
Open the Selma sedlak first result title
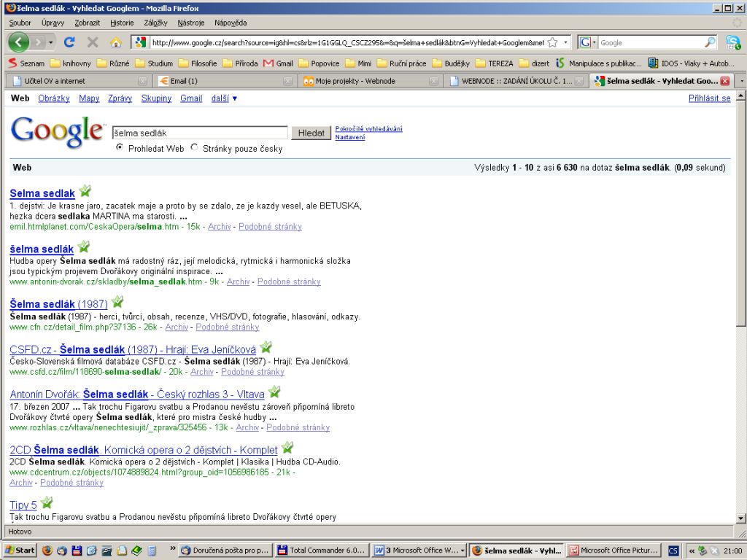(x=42, y=193)
